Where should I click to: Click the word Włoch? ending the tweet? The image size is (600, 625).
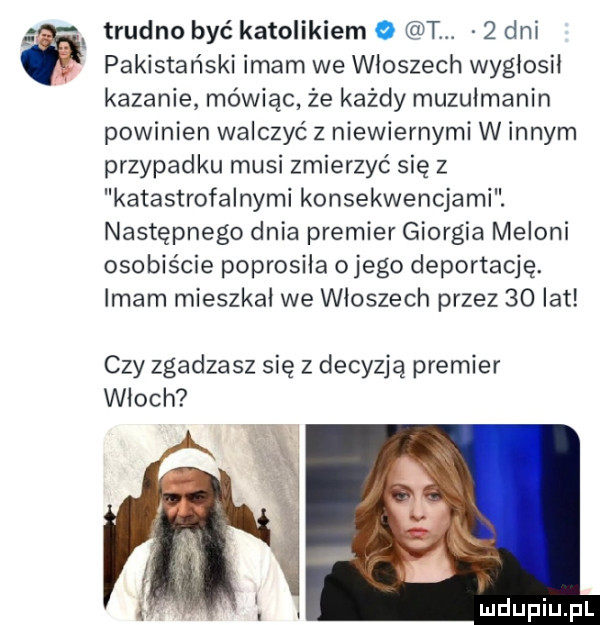[x=145, y=397]
